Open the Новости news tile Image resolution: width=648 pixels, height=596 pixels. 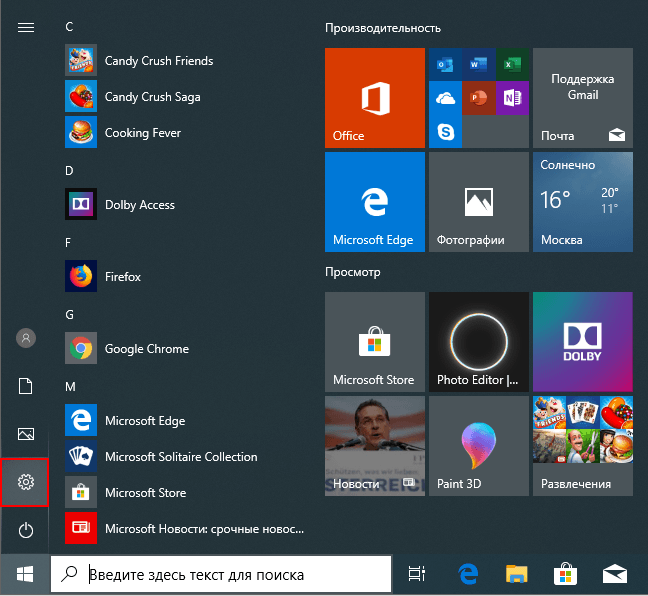(x=375, y=446)
